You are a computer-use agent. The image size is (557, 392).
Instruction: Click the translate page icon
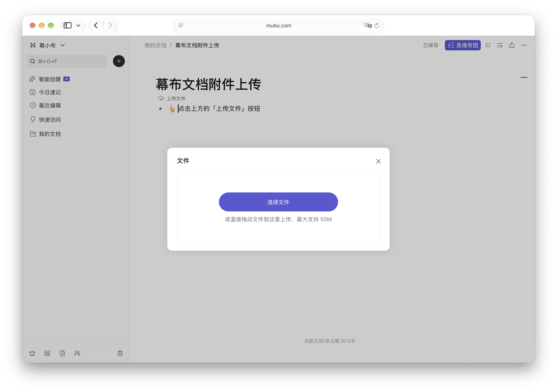(368, 25)
